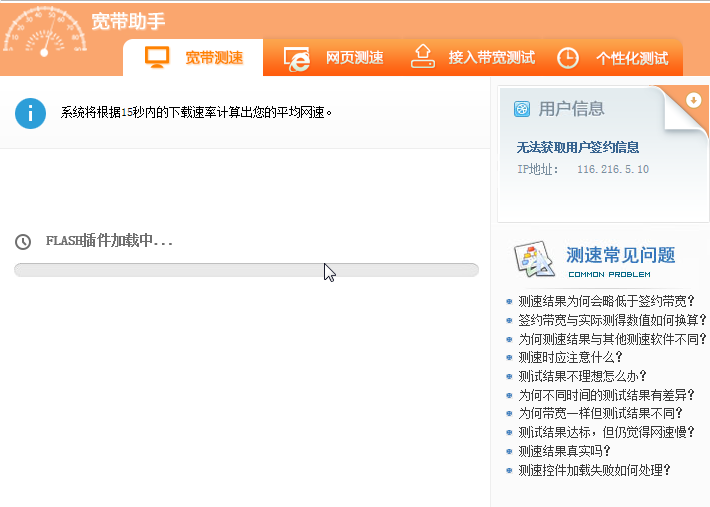This screenshot has height=507, width=710.
Task: Click the 测速常见问题 illustration icon
Action: click(x=534, y=259)
